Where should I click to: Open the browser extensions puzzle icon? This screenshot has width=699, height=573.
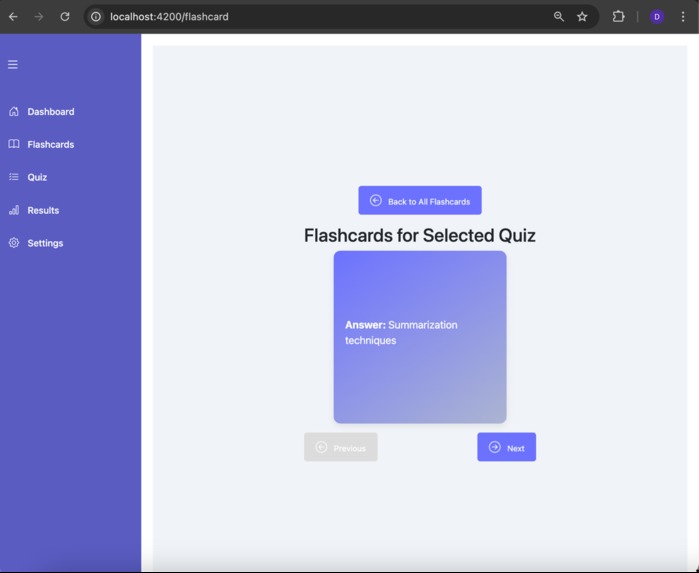coord(618,16)
